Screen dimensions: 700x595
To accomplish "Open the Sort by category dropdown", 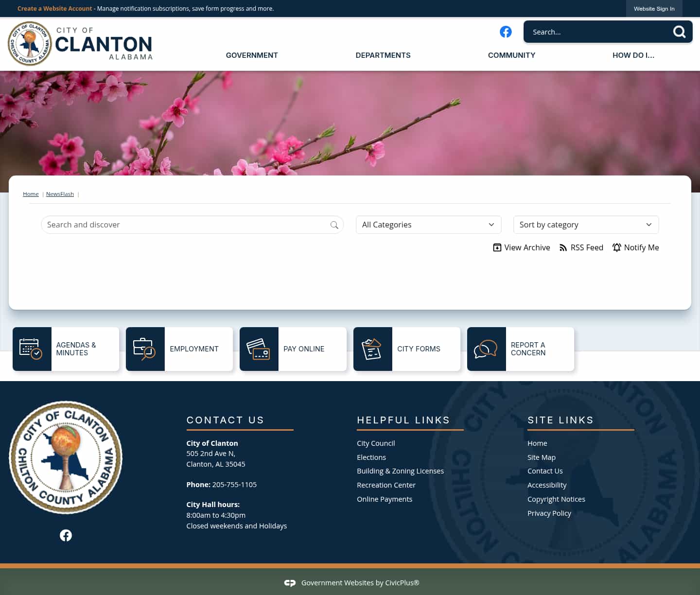I will pyautogui.click(x=586, y=225).
